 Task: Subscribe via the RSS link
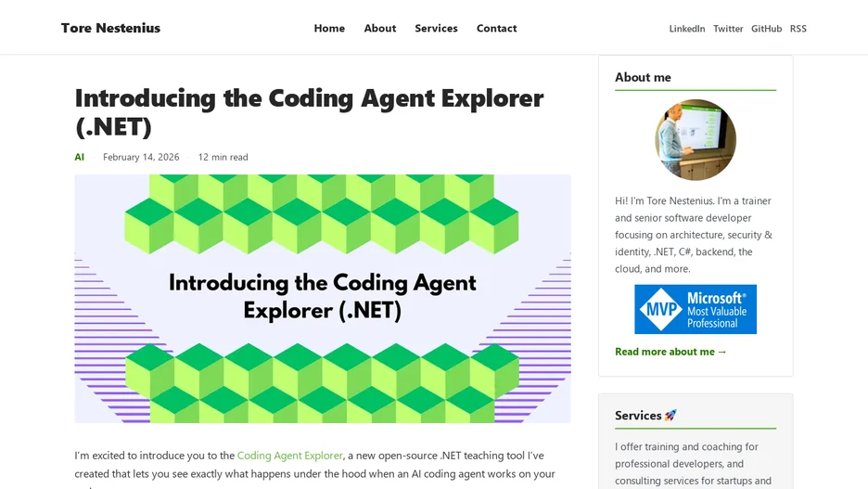click(x=798, y=29)
